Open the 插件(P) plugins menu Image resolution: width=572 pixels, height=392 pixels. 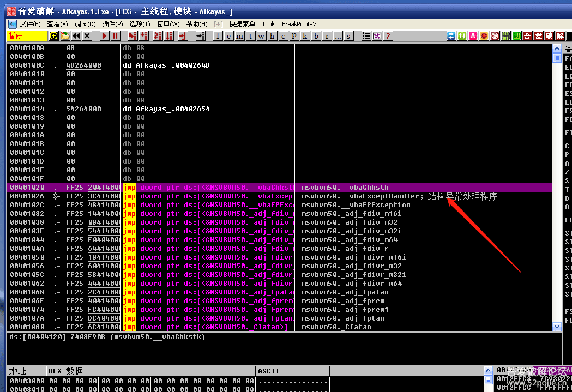(112, 24)
